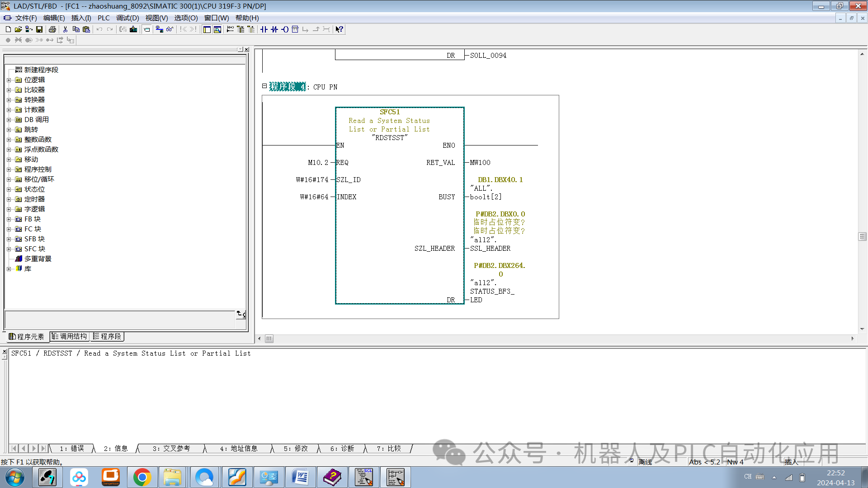This screenshot has height=488, width=868.
Task: Close the bottom details output pane
Action: pos(5,352)
